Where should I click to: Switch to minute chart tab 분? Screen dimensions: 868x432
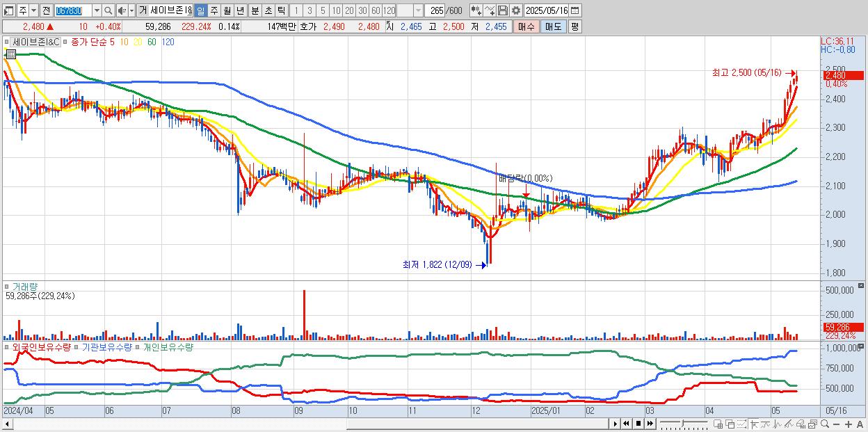[255, 10]
